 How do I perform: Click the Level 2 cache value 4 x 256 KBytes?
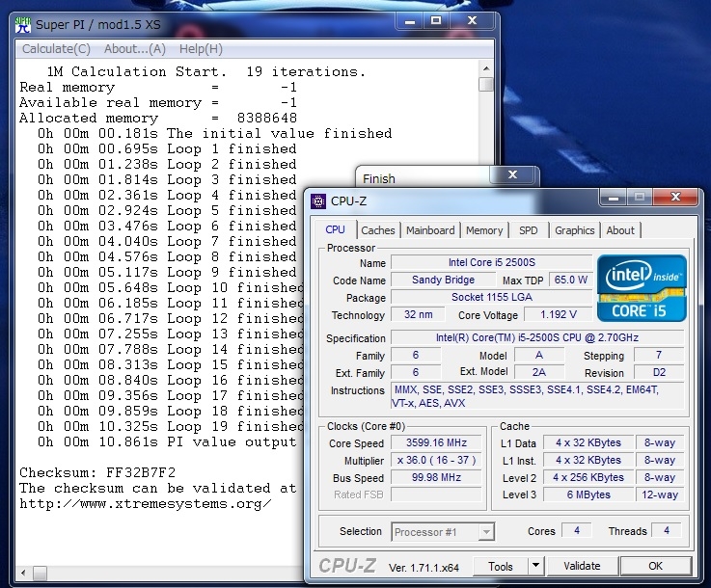(x=588, y=477)
